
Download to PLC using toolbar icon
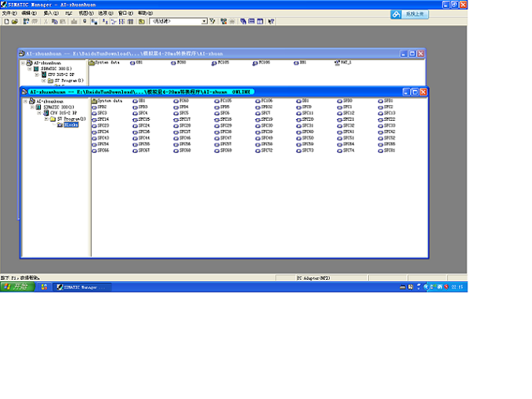pos(74,21)
